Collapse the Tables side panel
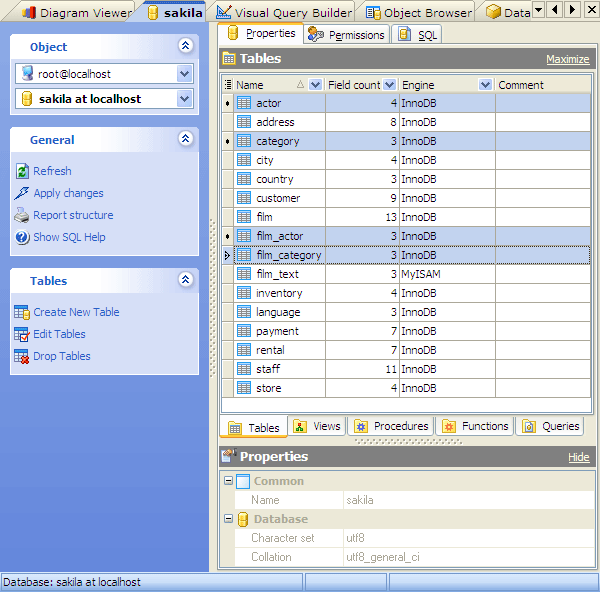Screen dimensions: 600x592 coord(186,279)
